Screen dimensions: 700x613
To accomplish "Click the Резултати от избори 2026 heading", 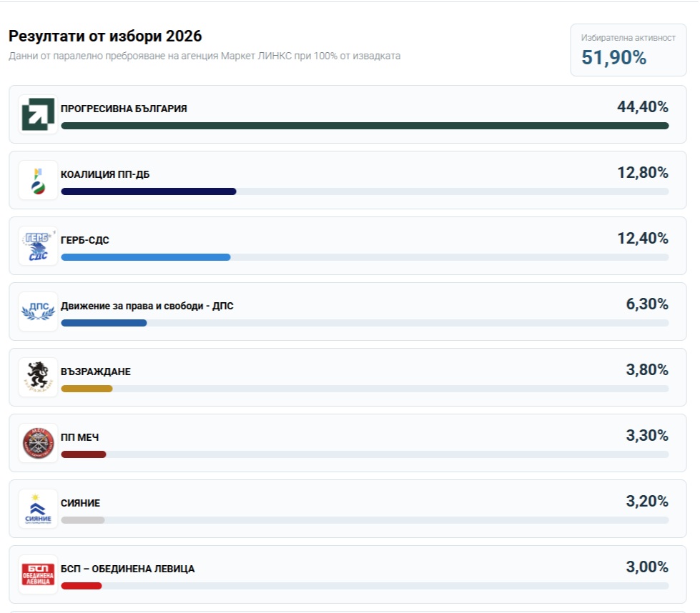I will click(105, 36).
